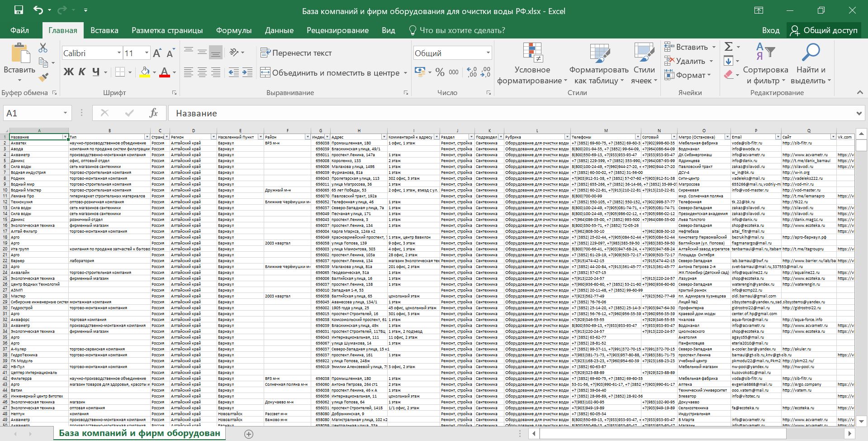
Task: Click the Cut scissors icon
Action: pyautogui.click(x=43, y=48)
